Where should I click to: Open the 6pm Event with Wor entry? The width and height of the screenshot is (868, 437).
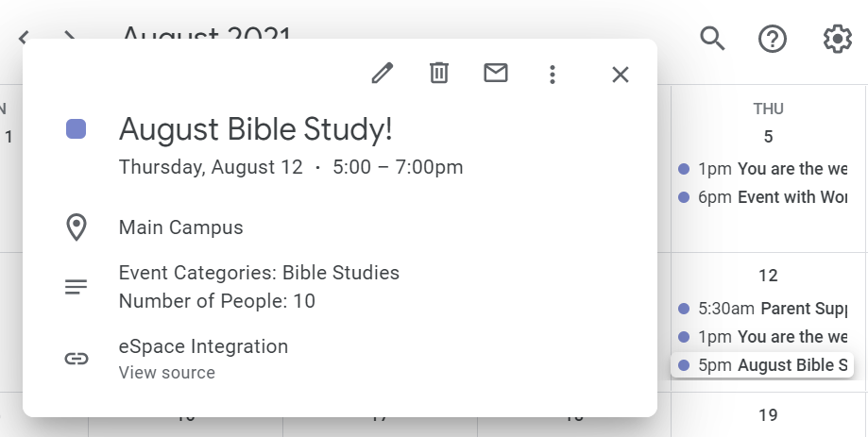click(761, 197)
